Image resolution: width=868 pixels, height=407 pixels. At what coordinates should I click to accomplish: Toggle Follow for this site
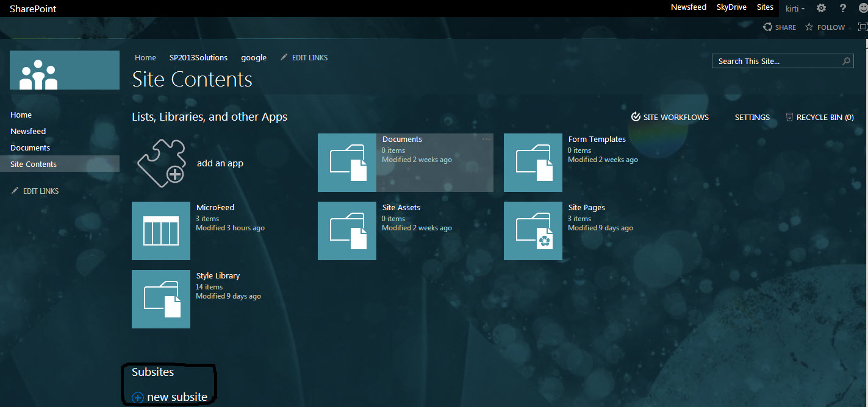click(825, 27)
